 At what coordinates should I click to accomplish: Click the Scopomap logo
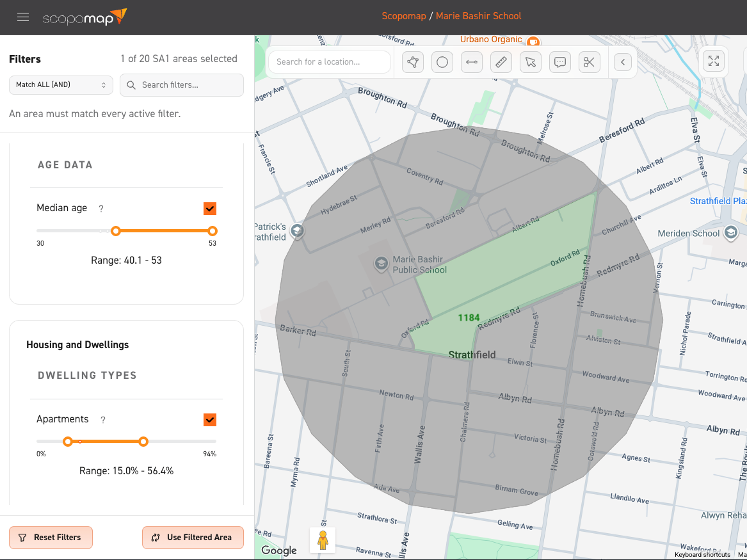[84, 17]
